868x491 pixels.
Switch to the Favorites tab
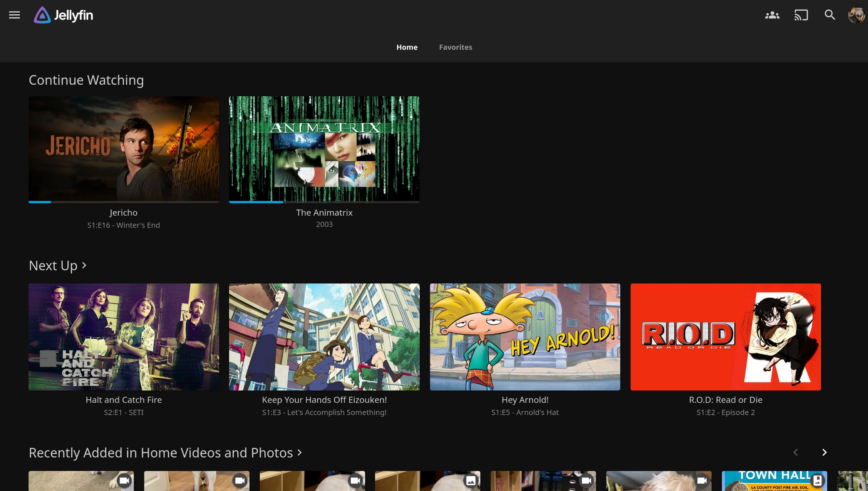456,47
